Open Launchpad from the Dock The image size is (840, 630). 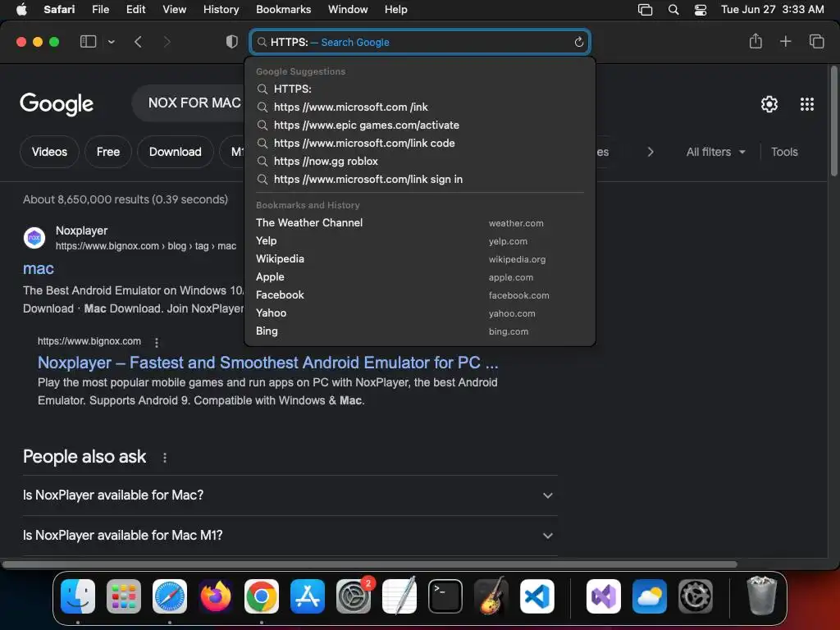tap(124, 596)
